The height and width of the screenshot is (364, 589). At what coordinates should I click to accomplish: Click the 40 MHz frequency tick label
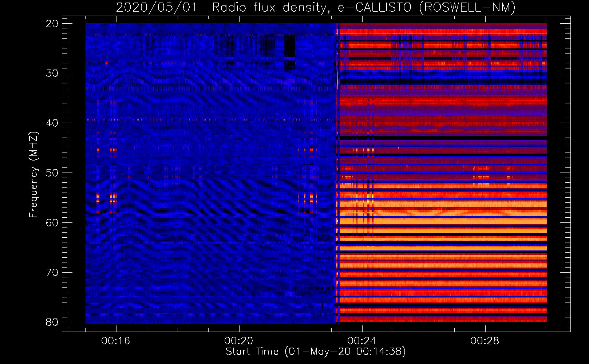click(52, 123)
